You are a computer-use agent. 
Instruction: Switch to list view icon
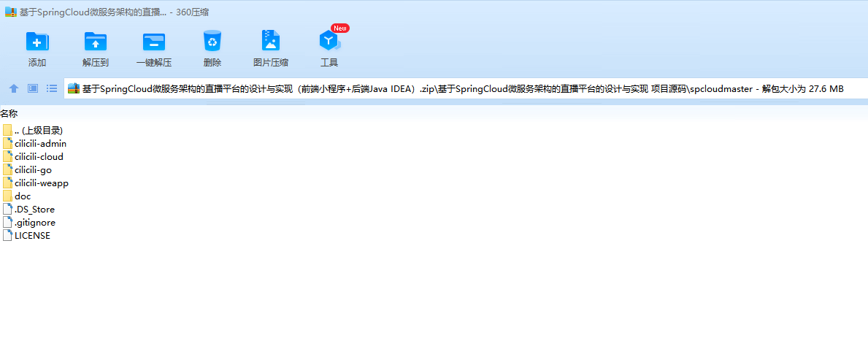[x=52, y=88]
